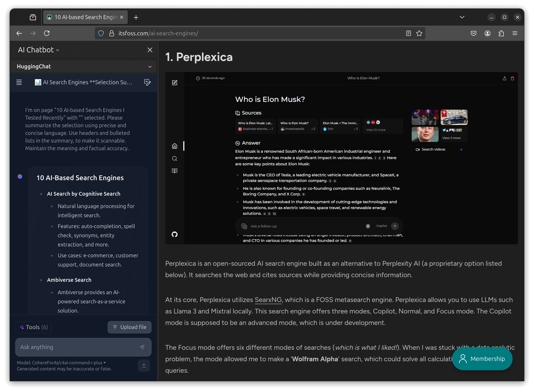Toggle reader view for the article

(x=408, y=33)
